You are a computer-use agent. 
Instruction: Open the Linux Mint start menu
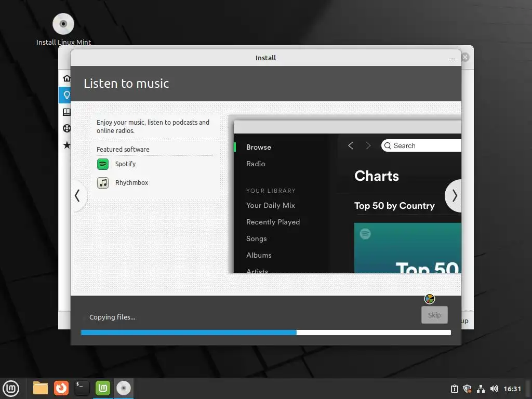[x=11, y=389]
